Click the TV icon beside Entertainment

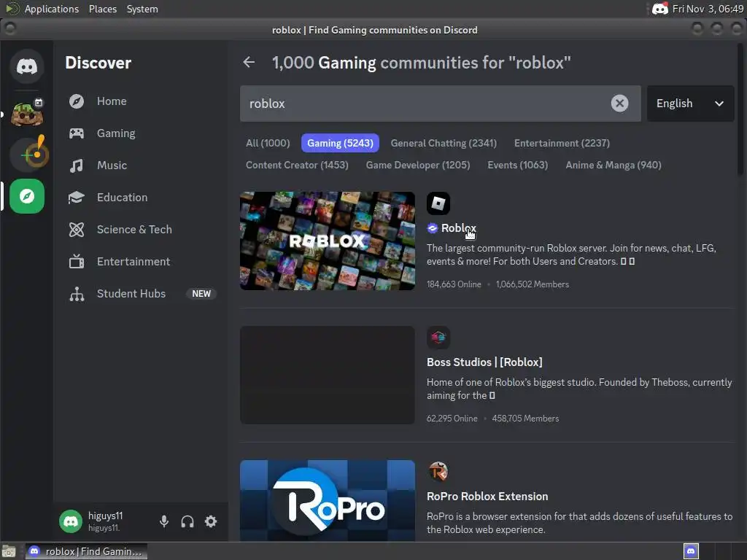coord(76,262)
